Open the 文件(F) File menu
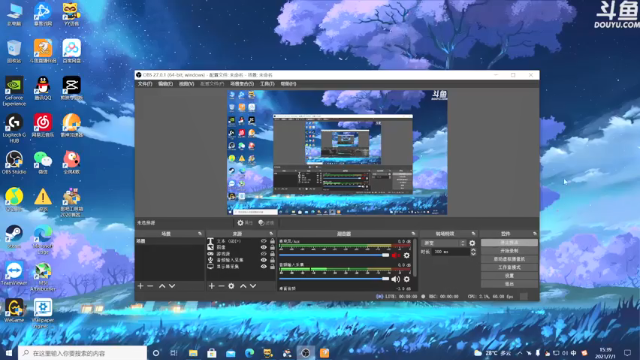 145,84
